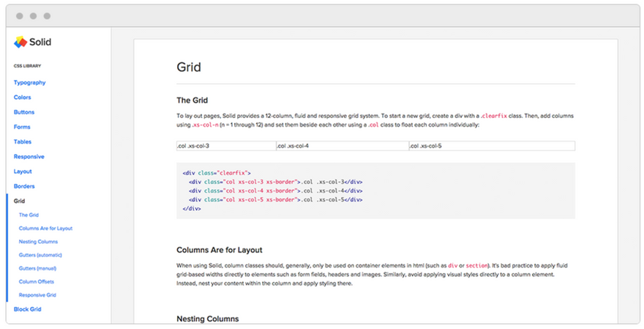Click the middle minimize window dot
644x329 pixels.
tap(33, 16)
